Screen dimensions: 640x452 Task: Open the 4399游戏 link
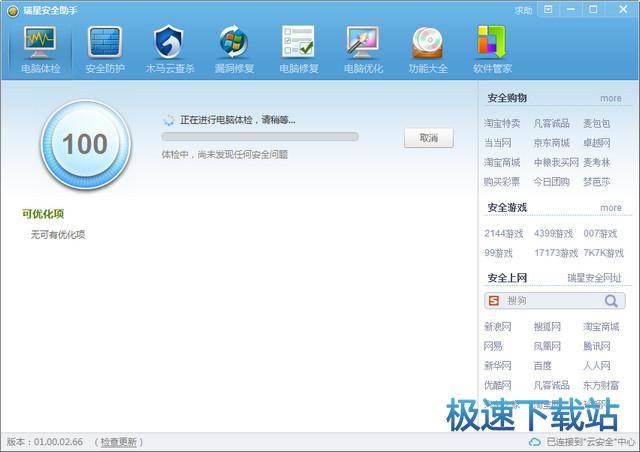pos(553,234)
